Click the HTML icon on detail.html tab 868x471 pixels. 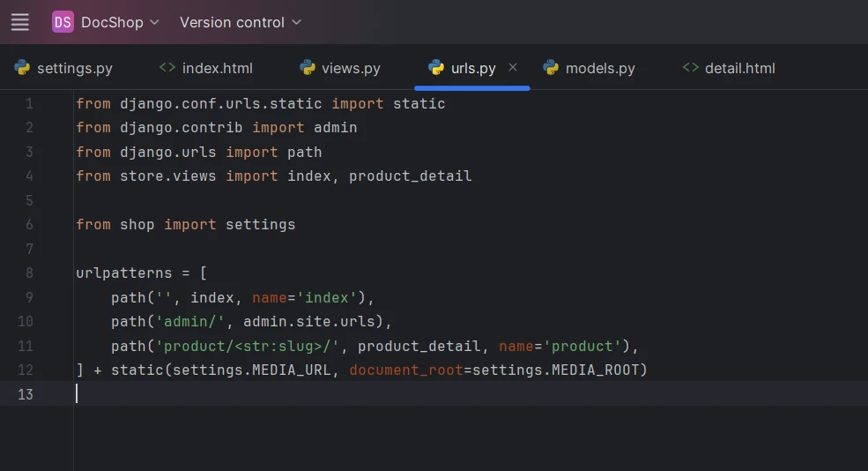pos(691,68)
